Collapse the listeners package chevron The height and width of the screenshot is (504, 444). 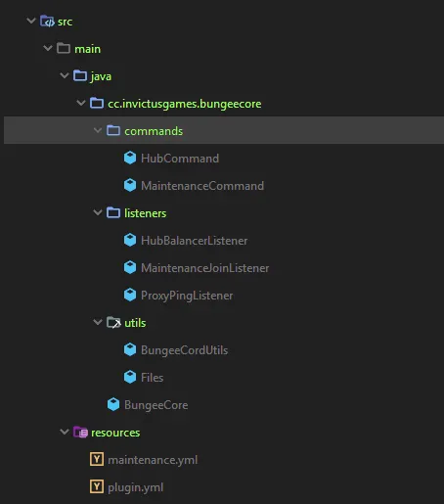pyautogui.click(x=98, y=212)
